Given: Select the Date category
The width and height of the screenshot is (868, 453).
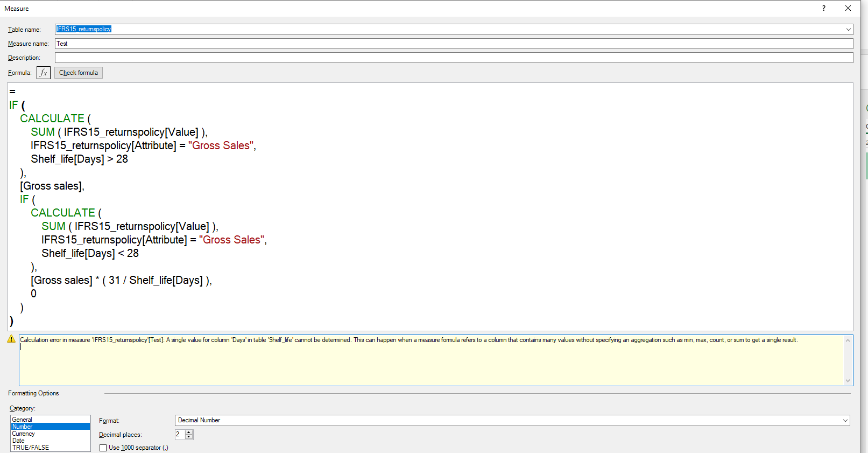Looking at the screenshot, I should coord(51,441).
